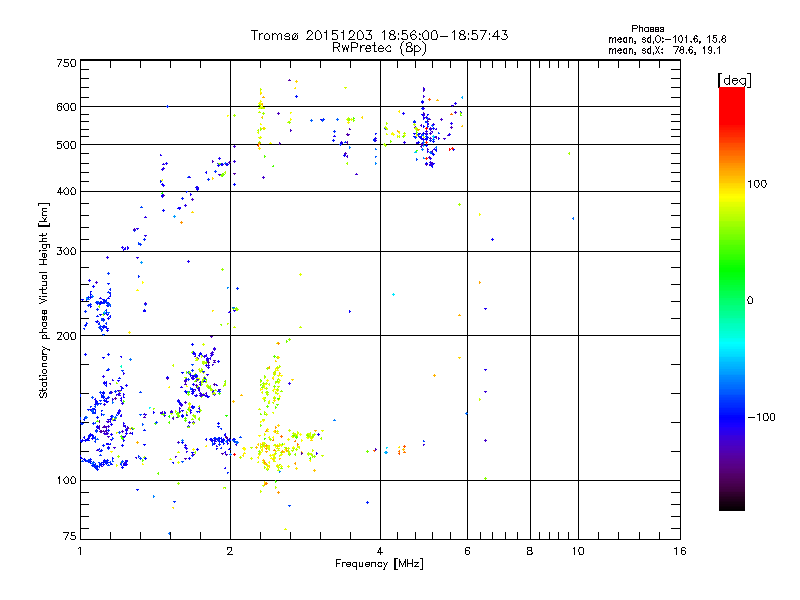Click the '400' y-axis tick label
The height and width of the screenshot is (600, 800).
tap(66, 192)
